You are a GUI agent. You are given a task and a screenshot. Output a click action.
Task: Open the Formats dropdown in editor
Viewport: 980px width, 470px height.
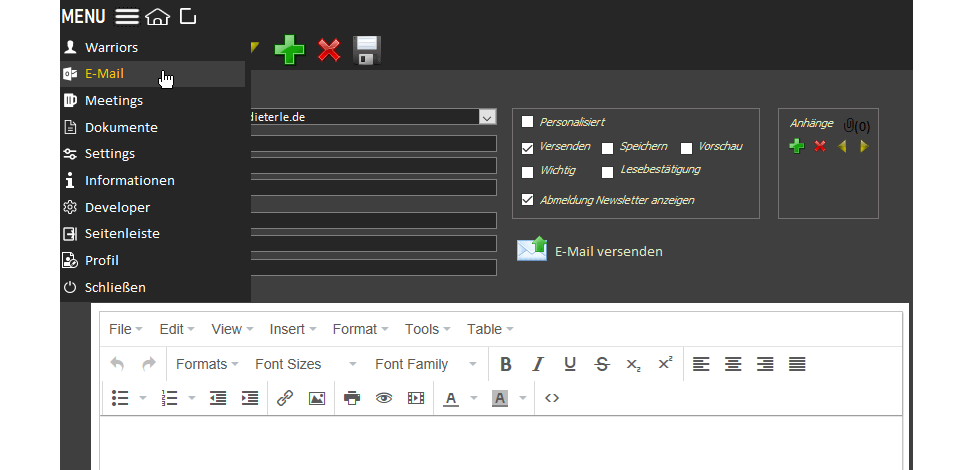[207, 364]
